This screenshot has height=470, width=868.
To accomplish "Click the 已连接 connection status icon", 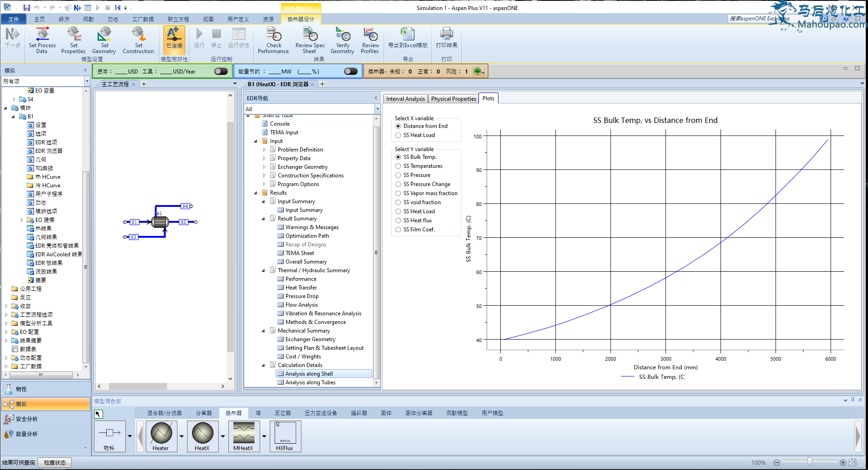I will 174,40.
